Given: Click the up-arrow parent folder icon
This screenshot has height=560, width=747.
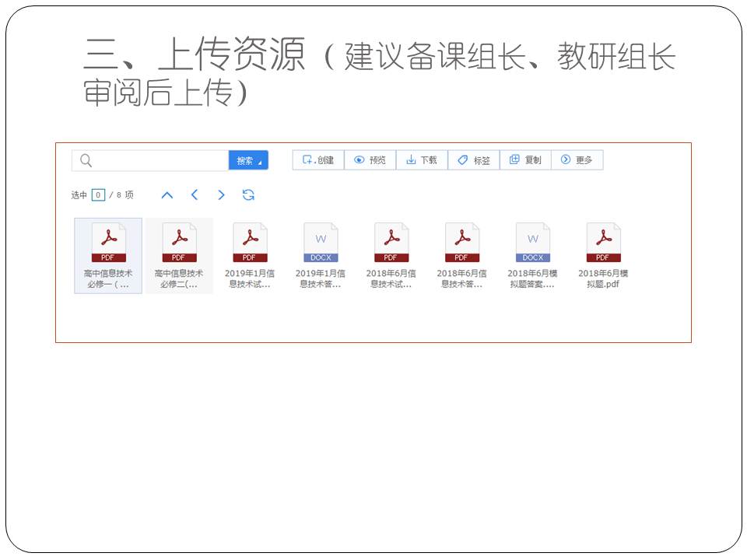Looking at the screenshot, I should 167,195.
